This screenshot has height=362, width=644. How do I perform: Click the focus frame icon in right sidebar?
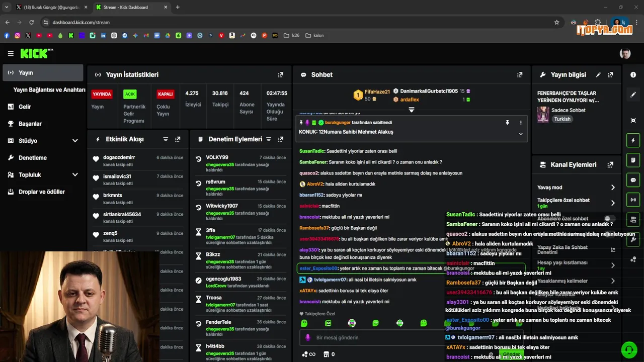[x=633, y=120]
